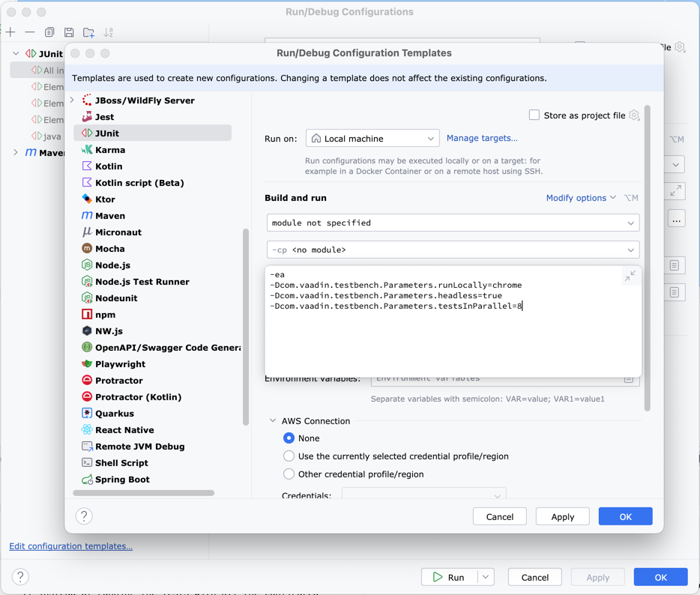The width and height of the screenshot is (700, 595).
Task: Select the npm template icon
Action: [87, 314]
